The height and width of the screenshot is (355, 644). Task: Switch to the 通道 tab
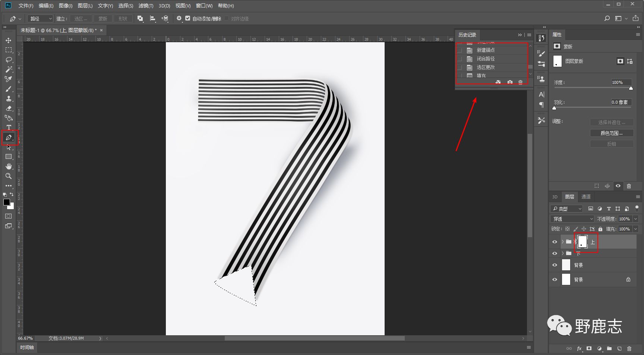(x=586, y=197)
